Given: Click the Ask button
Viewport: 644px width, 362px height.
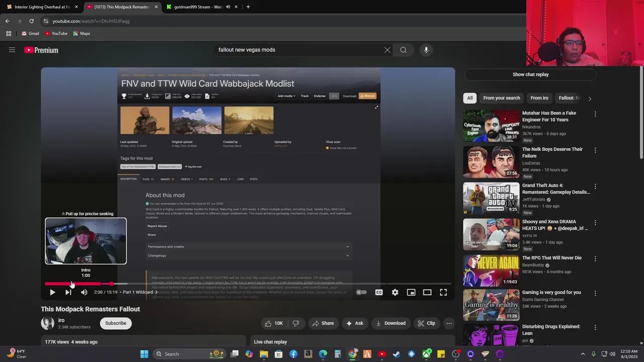Looking at the screenshot, I should point(354,323).
